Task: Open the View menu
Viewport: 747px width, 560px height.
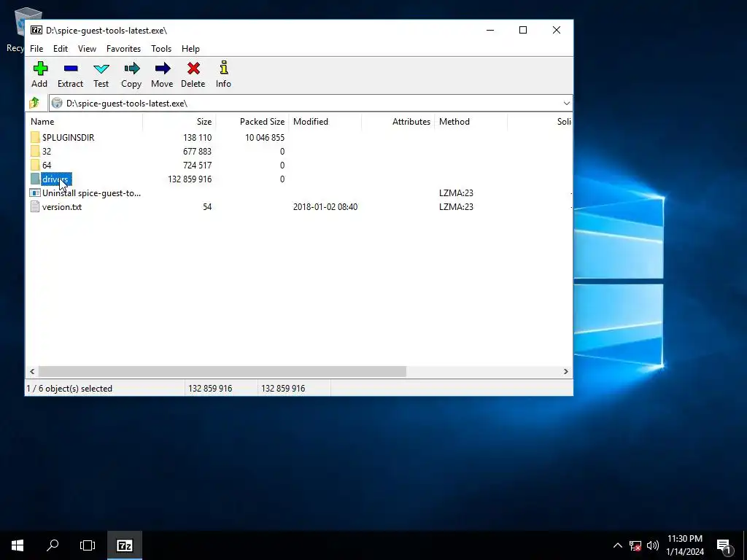Action: click(x=88, y=49)
